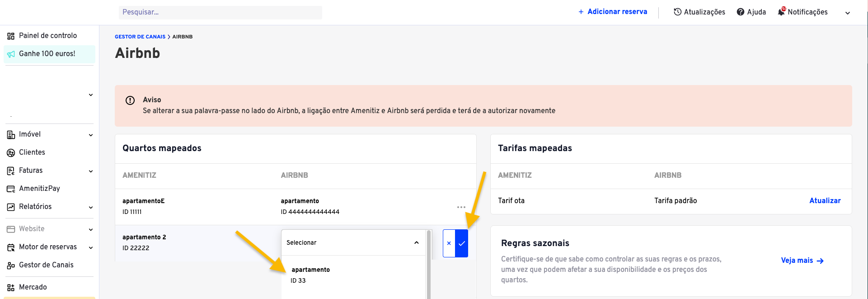Click the apartamentoE room name
868x299 pixels.
pos(143,201)
